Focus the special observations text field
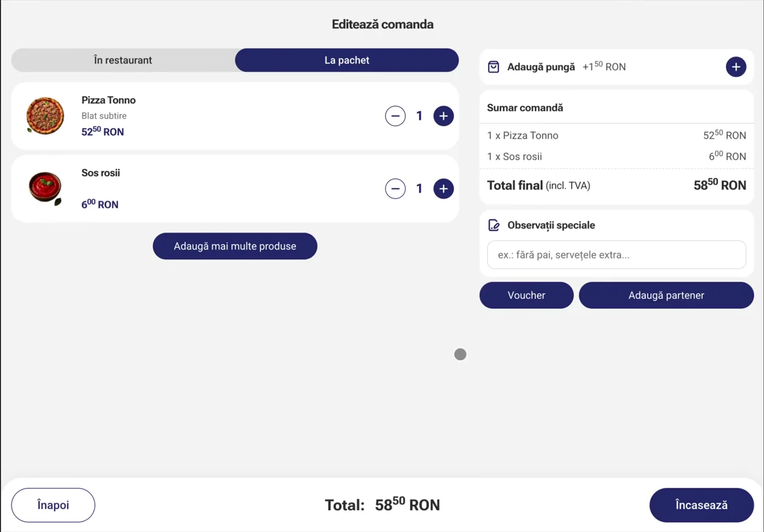 (617, 255)
